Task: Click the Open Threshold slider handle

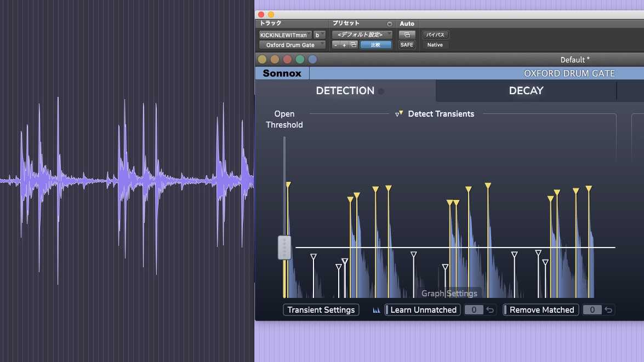Action: 284,248
